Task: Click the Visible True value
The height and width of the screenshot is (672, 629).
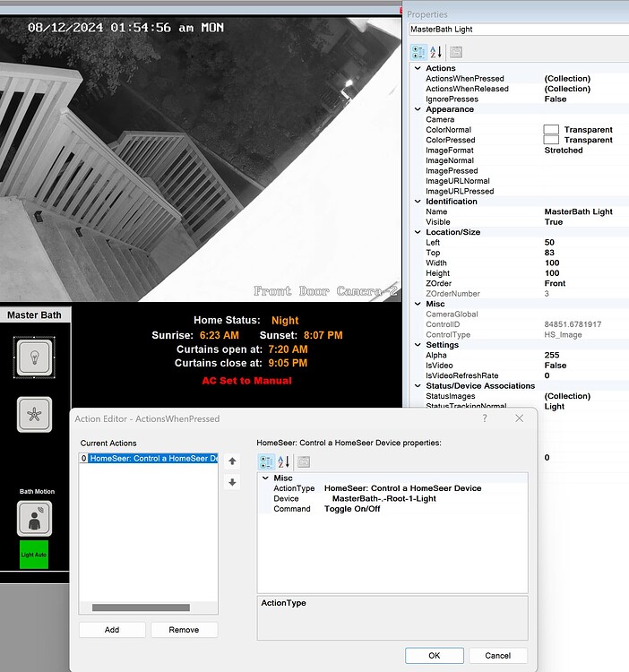Action: pyautogui.click(x=554, y=222)
